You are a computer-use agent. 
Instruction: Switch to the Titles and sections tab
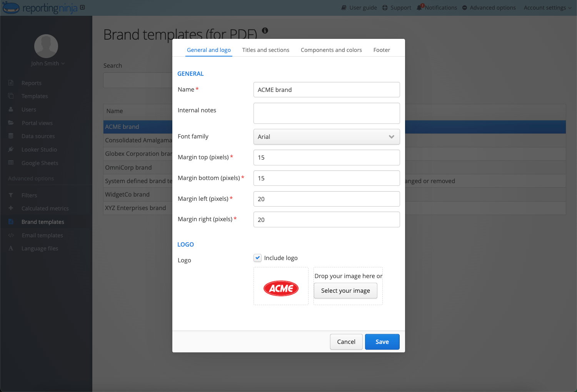pyautogui.click(x=265, y=50)
